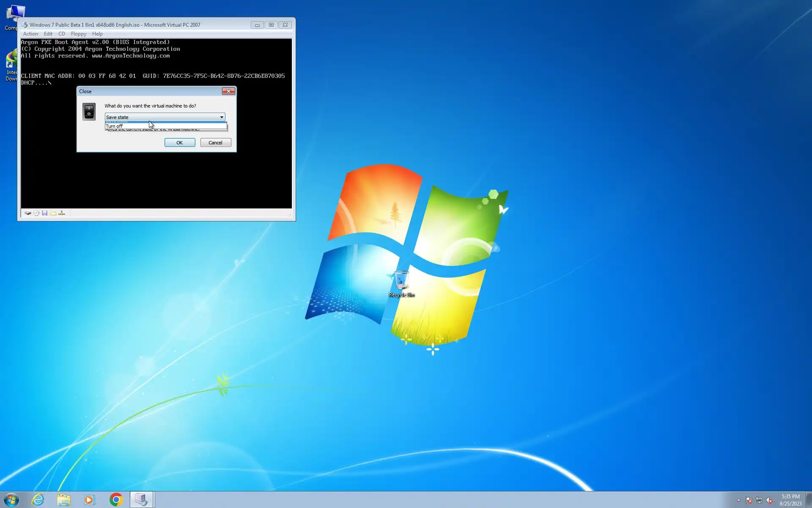
Task: Click the shared folder status icon
Action: 53,213
